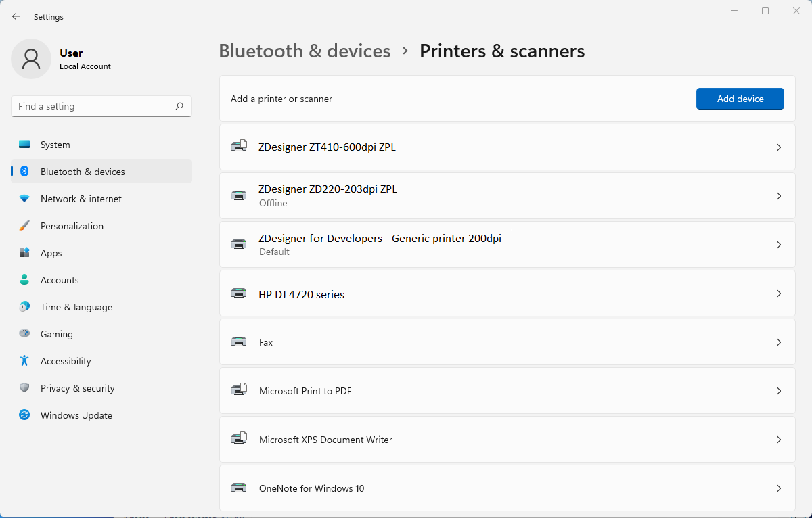Expand ZDesigner ZT410-600dpi ZPL chevron
812x518 pixels.
(x=779, y=147)
